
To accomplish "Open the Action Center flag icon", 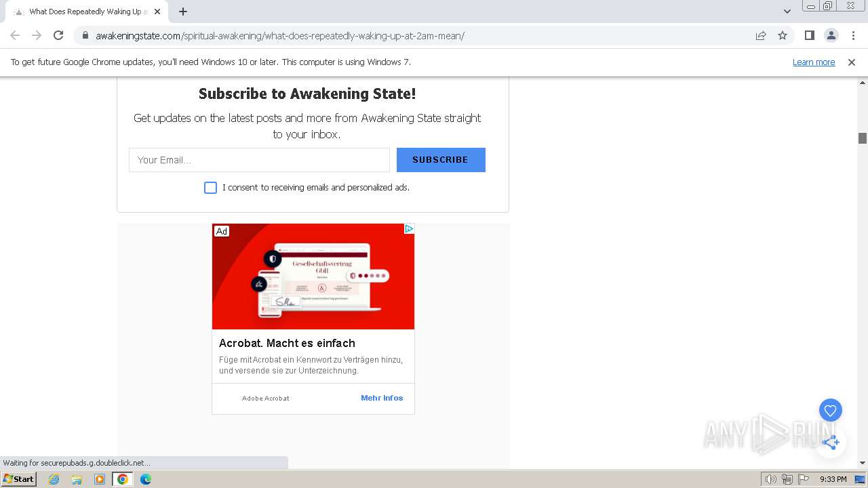I will [x=803, y=479].
